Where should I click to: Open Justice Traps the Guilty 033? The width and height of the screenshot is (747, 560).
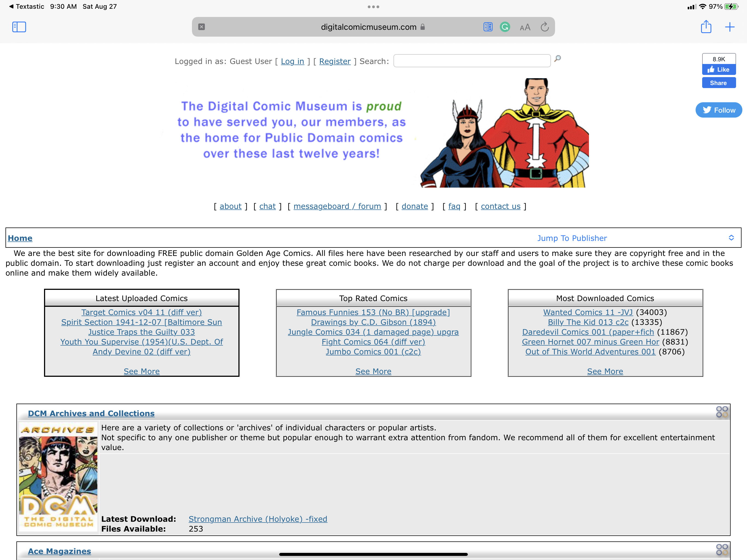click(x=141, y=332)
